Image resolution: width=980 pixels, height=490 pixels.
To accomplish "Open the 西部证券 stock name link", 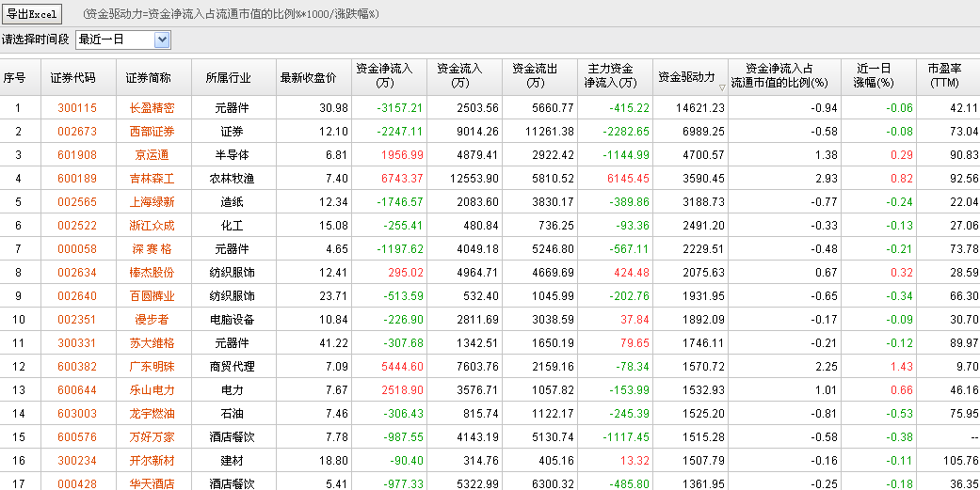I will [x=152, y=132].
